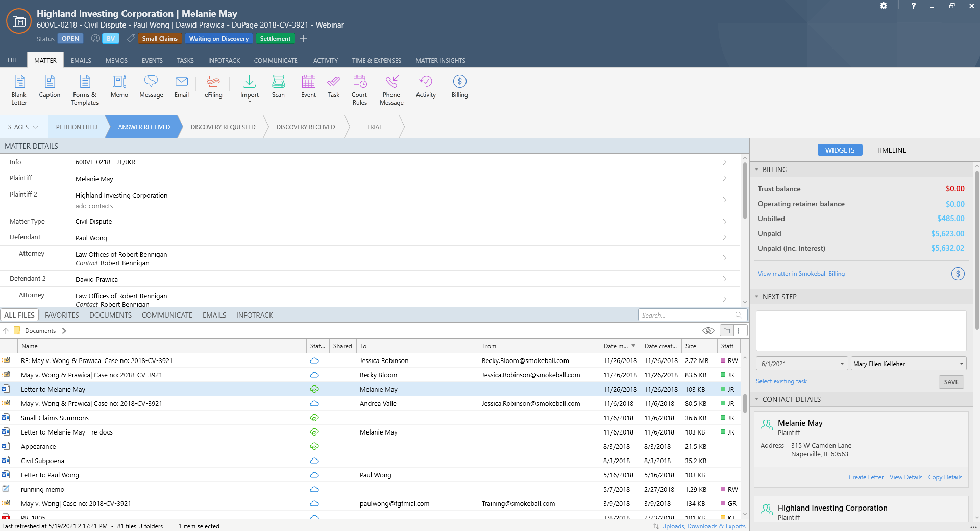This screenshot has width=980, height=531.
Task: Click the add contacts link
Action: (94, 206)
